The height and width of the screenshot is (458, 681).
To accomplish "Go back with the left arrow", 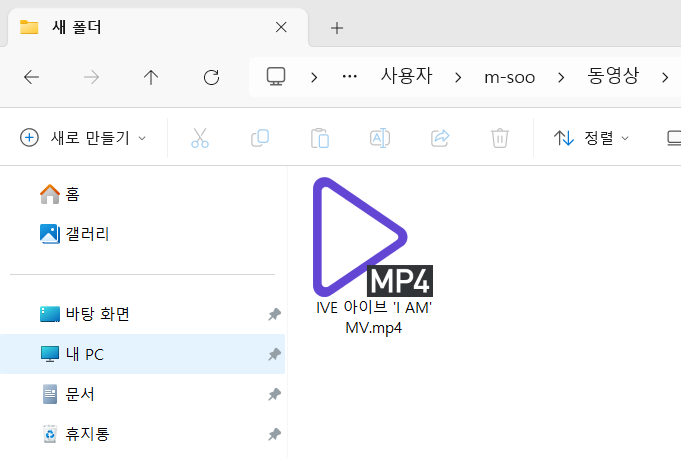I will [x=31, y=77].
